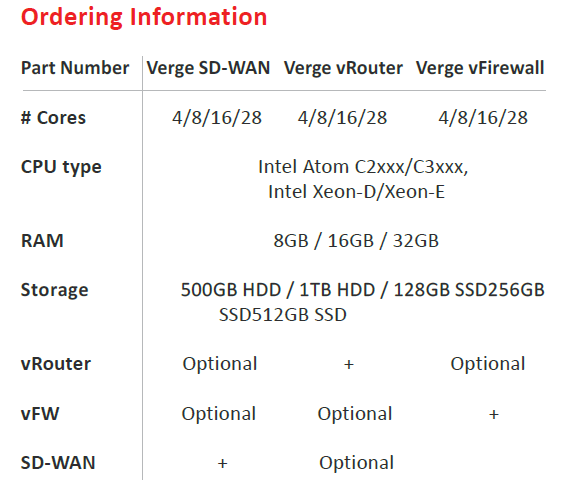Click the plus sign in SD-WAN row
578x480 pixels.
222,463
